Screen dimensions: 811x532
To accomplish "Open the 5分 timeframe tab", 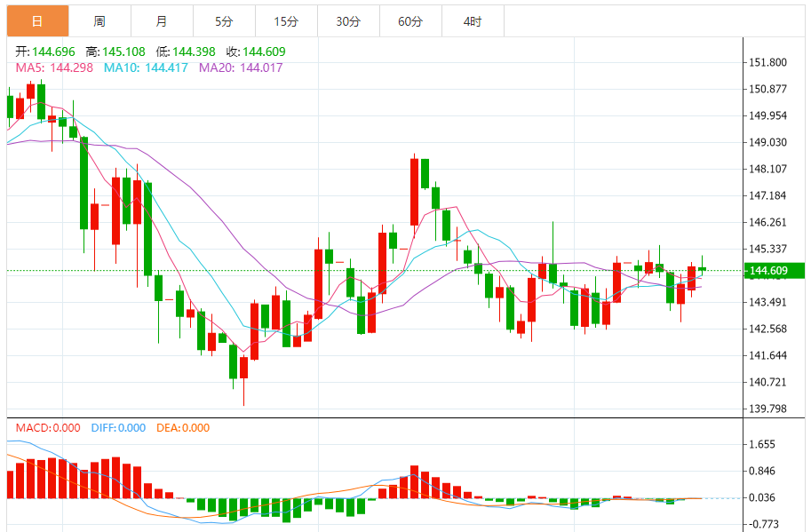I will pos(224,21).
